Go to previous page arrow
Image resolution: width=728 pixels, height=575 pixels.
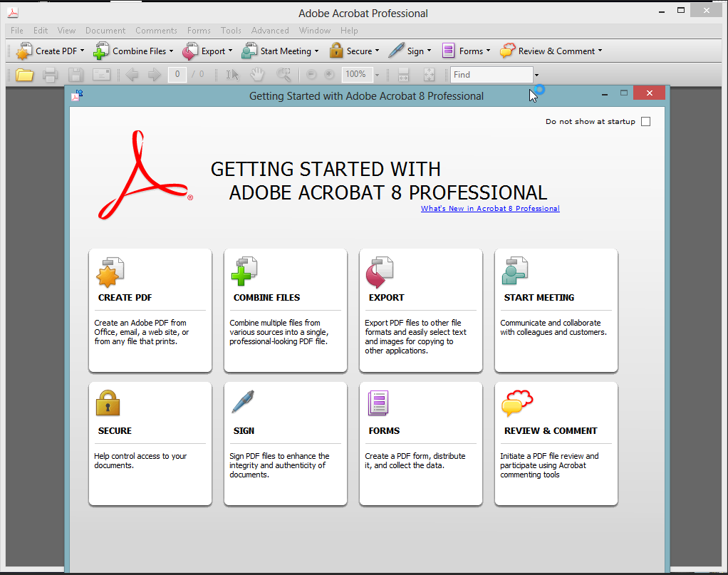point(132,74)
